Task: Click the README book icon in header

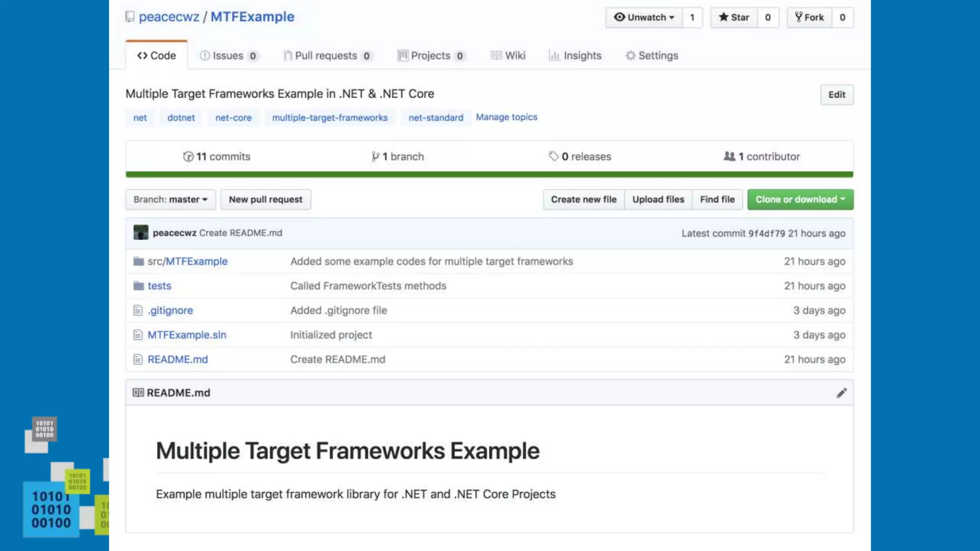Action: (138, 393)
